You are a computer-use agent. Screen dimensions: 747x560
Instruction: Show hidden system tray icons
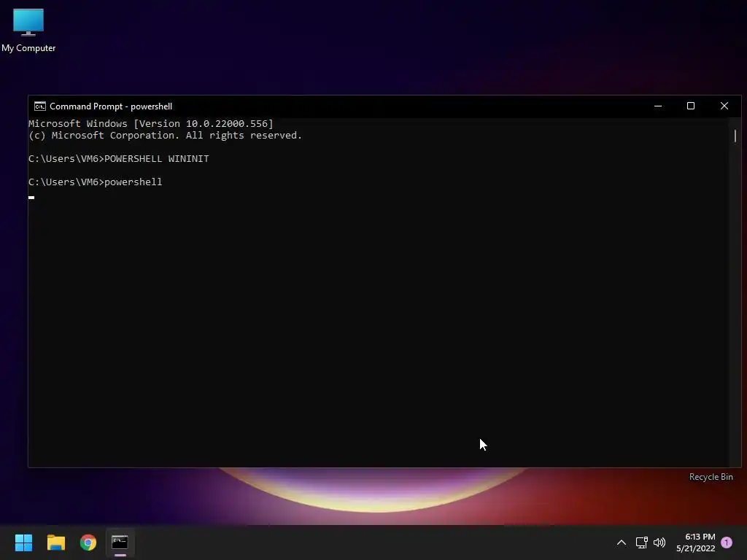coord(622,542)
